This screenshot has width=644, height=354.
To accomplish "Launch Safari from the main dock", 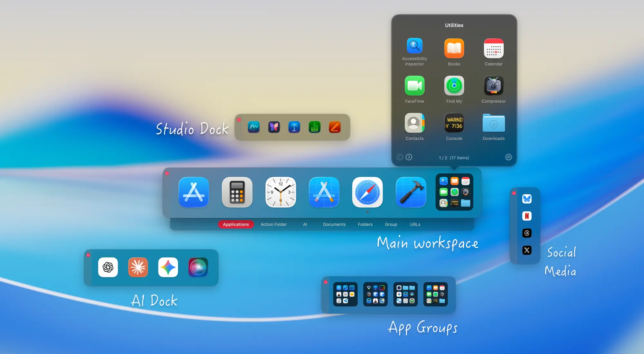I will pyautogui.click(x=367, y=192).
